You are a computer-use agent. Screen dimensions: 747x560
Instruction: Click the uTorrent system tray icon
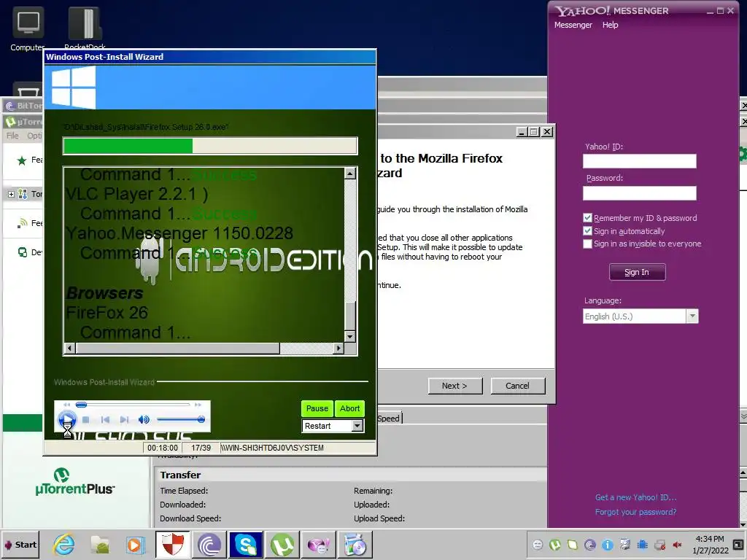[x=555, y=545]
